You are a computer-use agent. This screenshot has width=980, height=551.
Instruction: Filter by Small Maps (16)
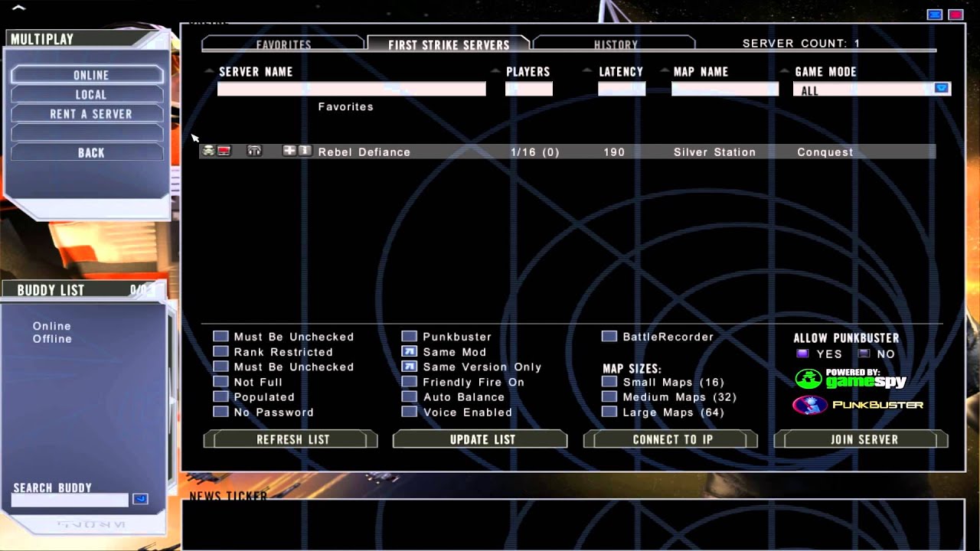(x=609, y=382)
